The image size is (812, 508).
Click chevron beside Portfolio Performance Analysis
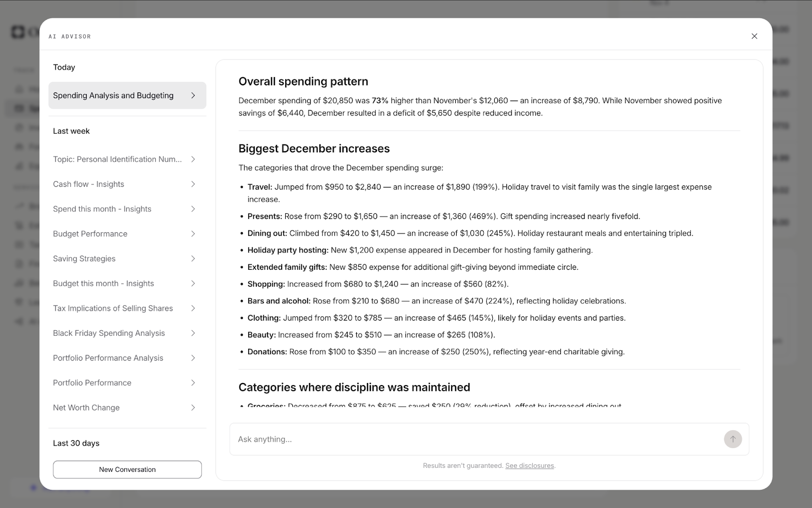pos(193,358)
